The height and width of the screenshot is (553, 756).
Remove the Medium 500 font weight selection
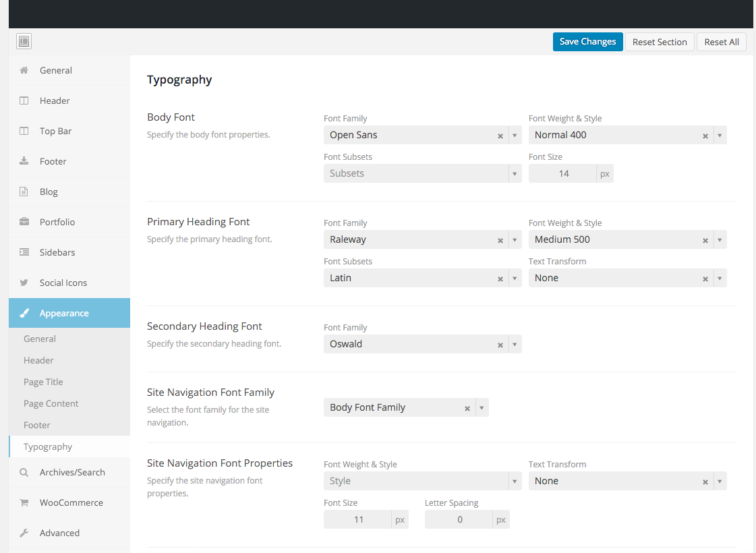click(x=705, y=240)
